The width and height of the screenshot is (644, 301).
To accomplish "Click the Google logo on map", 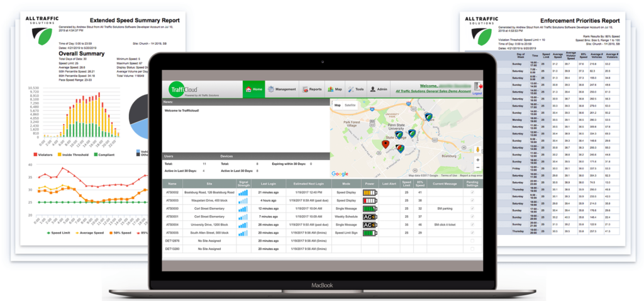I will tap(340, 174).
